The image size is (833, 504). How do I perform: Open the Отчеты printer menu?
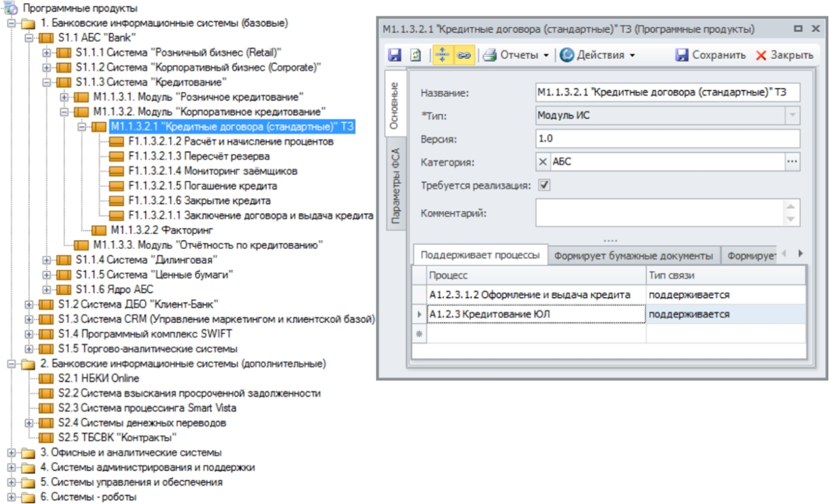[516, 56]
